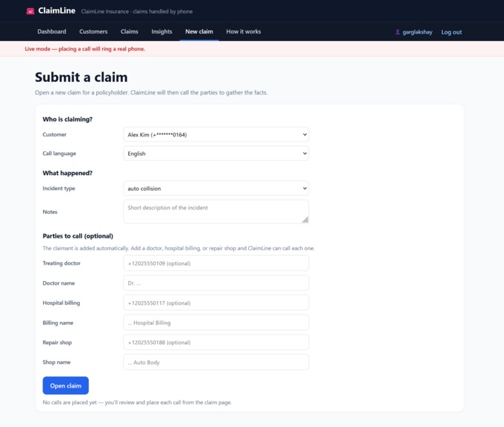Open the Incident type dropdown
The height and width of the screenshot is (427, 504).
pos(216,189)
